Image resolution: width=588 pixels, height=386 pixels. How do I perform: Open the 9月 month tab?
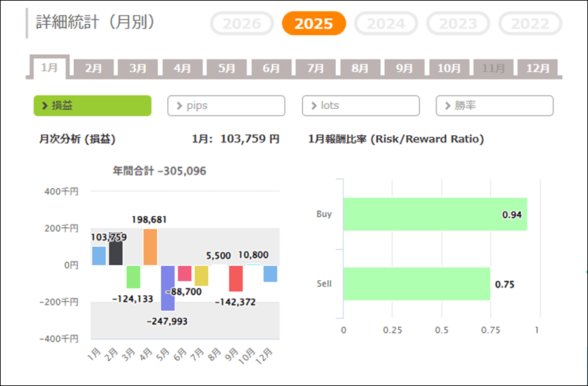404,68
